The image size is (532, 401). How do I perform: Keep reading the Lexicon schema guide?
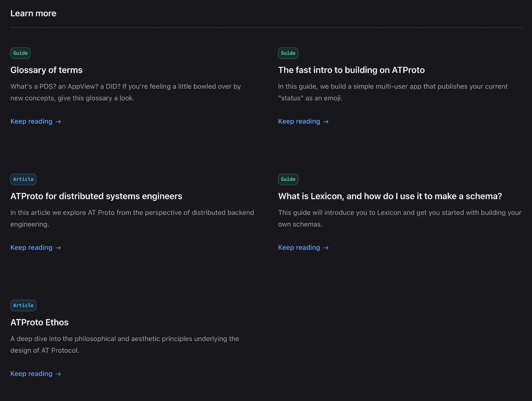coord(299,248)
